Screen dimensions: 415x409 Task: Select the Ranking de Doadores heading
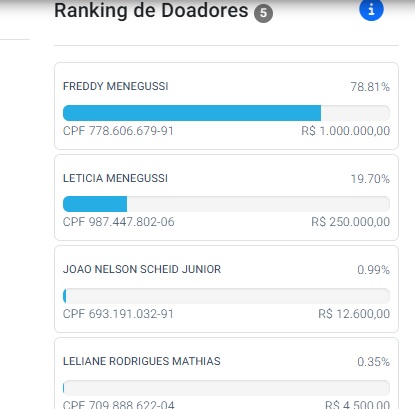click(151, 10)
